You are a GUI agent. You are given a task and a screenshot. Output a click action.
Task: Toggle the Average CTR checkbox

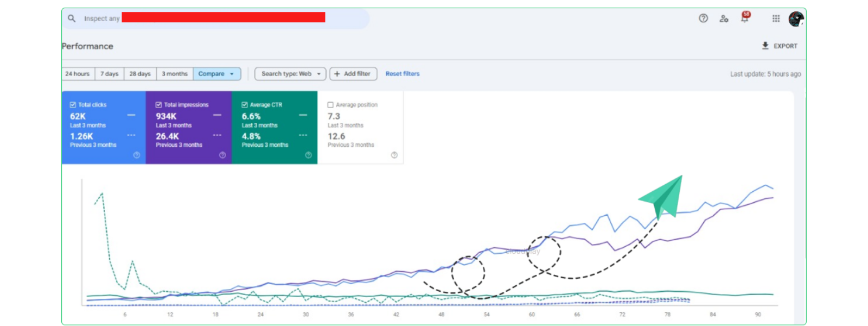245,105
